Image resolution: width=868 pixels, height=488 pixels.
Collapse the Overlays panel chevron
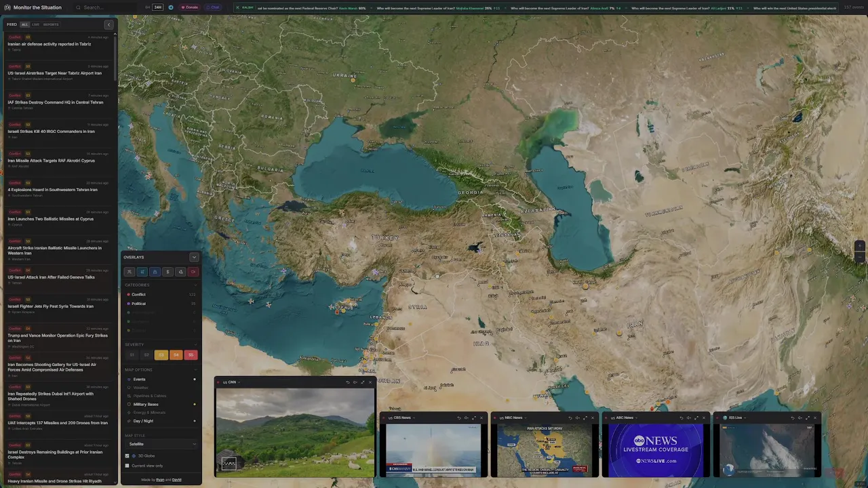tap(194, 257)
